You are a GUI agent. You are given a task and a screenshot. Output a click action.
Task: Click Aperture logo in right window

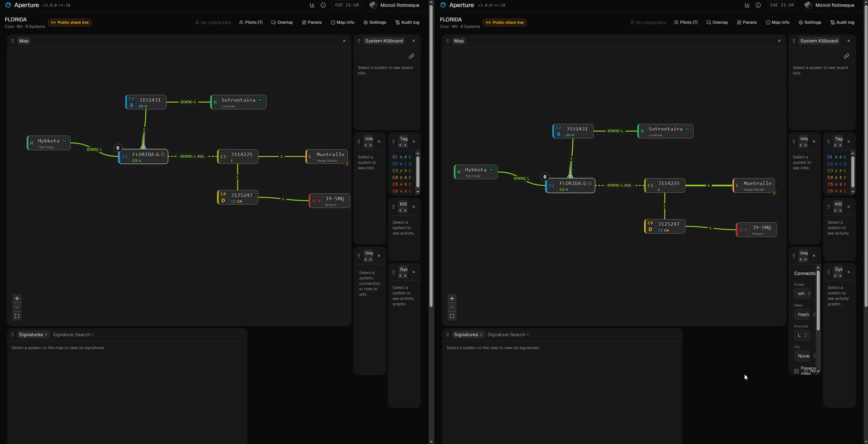[x=443, y=5]
